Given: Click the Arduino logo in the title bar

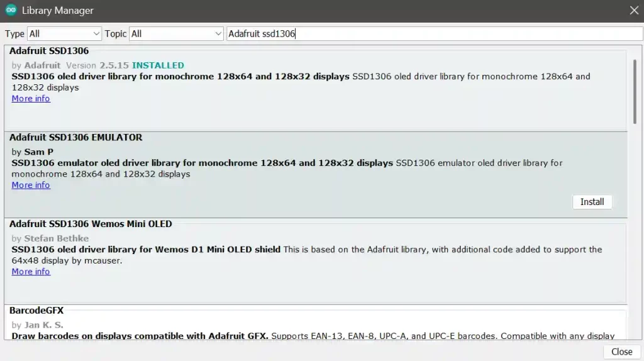Looking at the screenshot, I should 11,11.
